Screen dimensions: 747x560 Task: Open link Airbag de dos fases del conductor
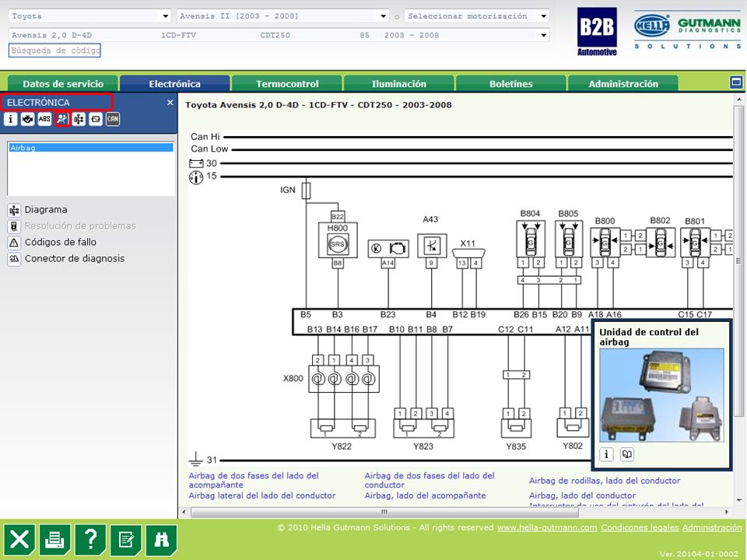(x=430, y=480)
